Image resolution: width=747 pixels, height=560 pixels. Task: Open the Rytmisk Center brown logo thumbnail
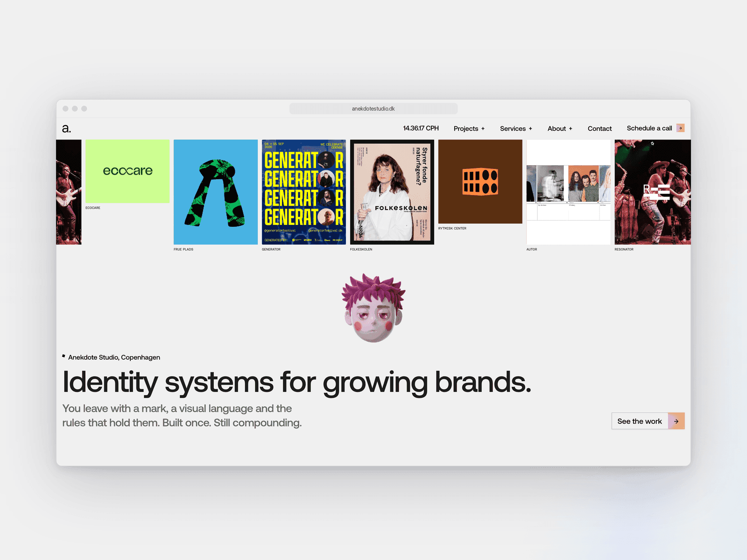[x=480, y=182]
